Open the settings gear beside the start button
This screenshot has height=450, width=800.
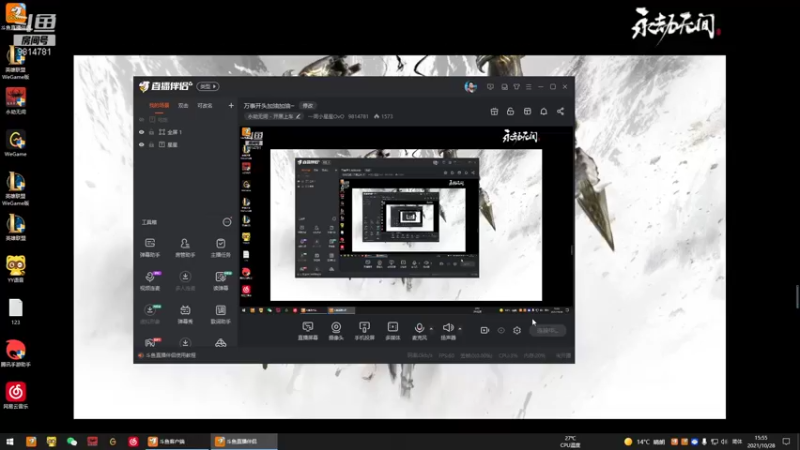(517, 331)
